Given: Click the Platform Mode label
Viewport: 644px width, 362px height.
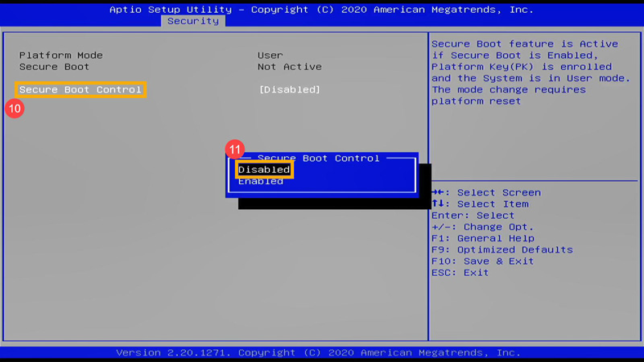Looking at the screenshot, I should pyautogui.click(x=61, y=56).
